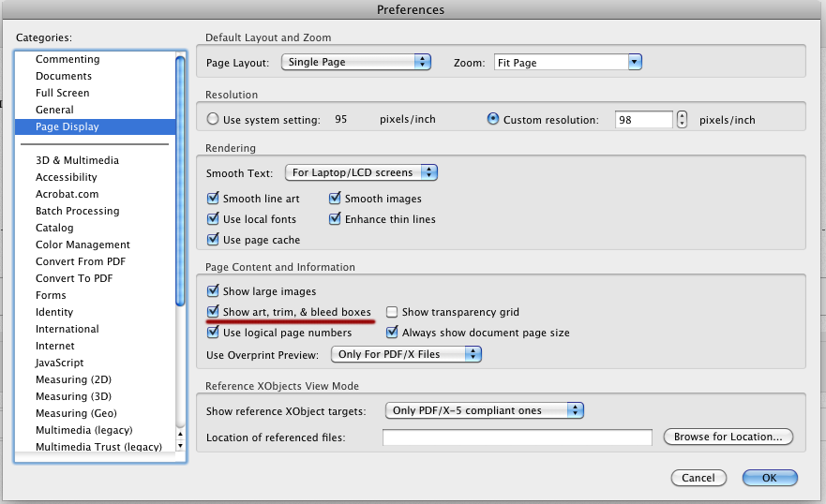The width and height of the screenshot is (826, 504).
Task: Click the Categories scrollbar up arrow
Action: point(180,434)
